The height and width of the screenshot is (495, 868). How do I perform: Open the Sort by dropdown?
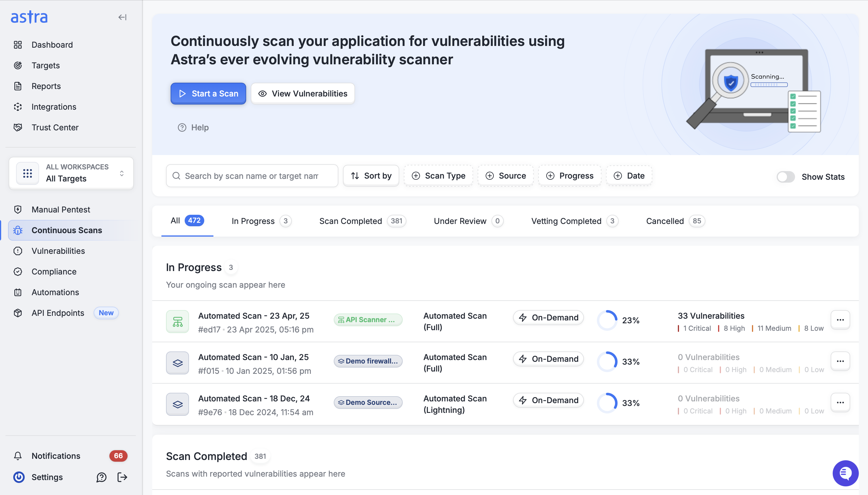371,176
